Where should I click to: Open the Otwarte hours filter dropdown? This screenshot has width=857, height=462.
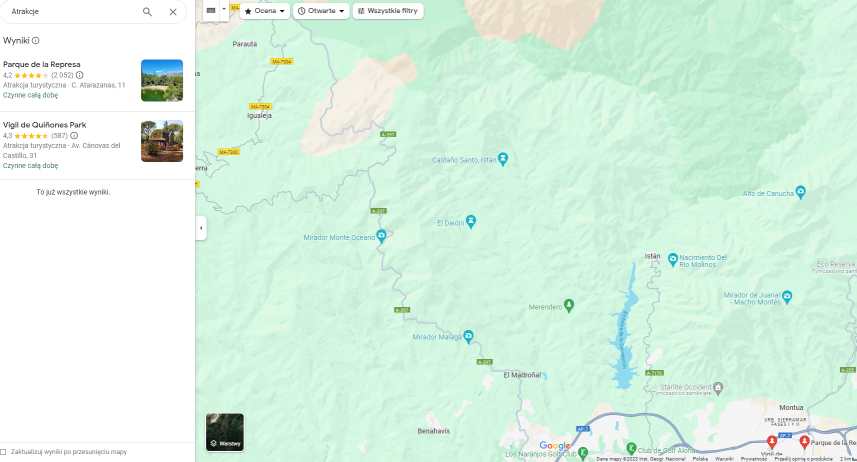pos(321,11)
